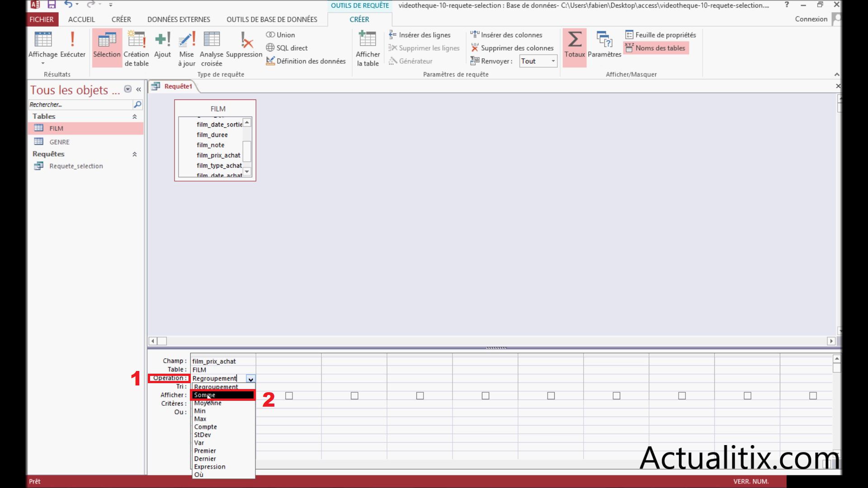Screen dimensions: 868x488
Task: Open the FICHIER tab
Action: pyautogui.click(x=42, y=19)
